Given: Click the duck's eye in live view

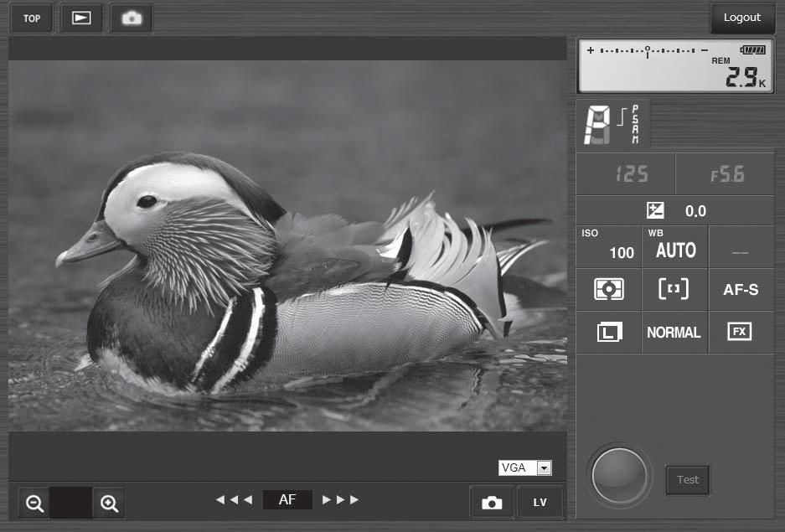Looking at the screenshot, I should point(147,201).
